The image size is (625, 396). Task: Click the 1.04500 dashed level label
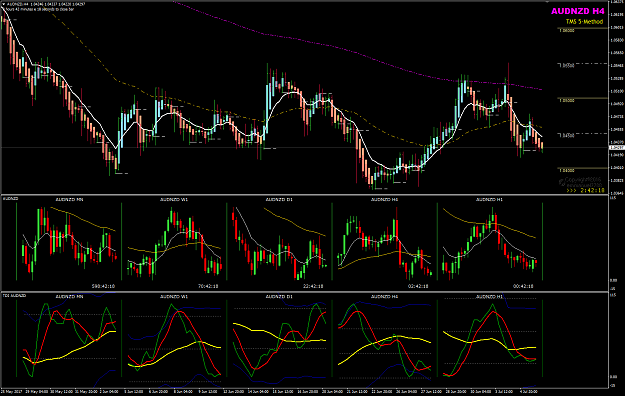point(568,136)
